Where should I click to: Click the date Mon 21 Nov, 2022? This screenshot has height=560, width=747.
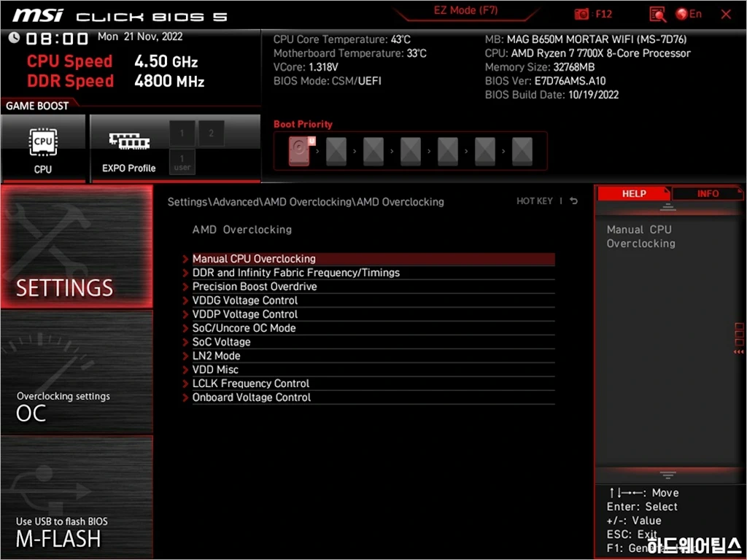click(x=140, y=36)
